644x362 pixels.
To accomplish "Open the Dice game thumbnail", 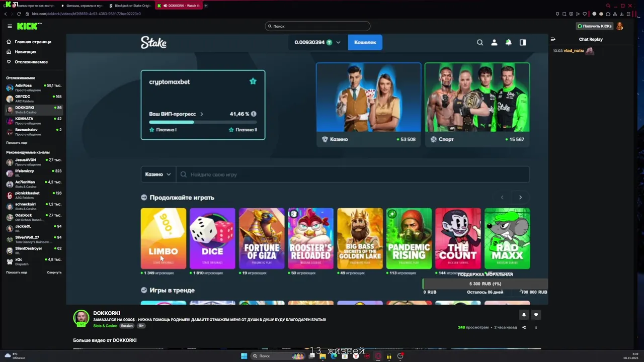I will [x=212, y=238].
